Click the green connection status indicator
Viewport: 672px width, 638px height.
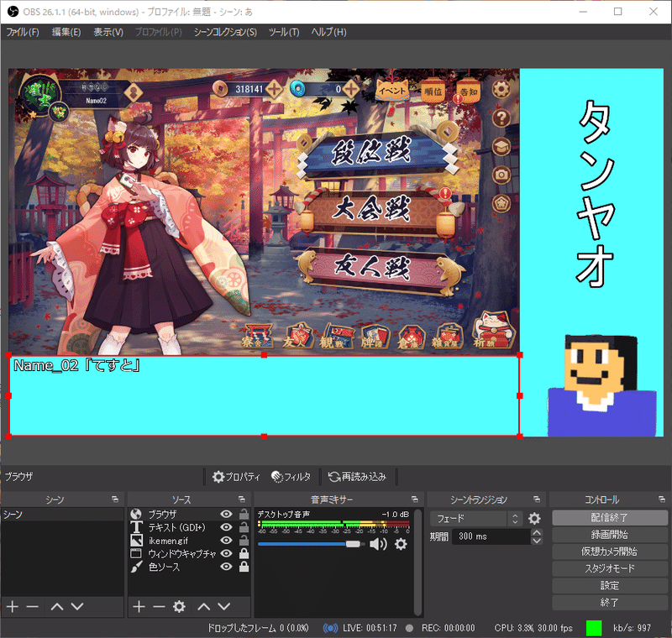pyautogui.click(x=594, y=628)
